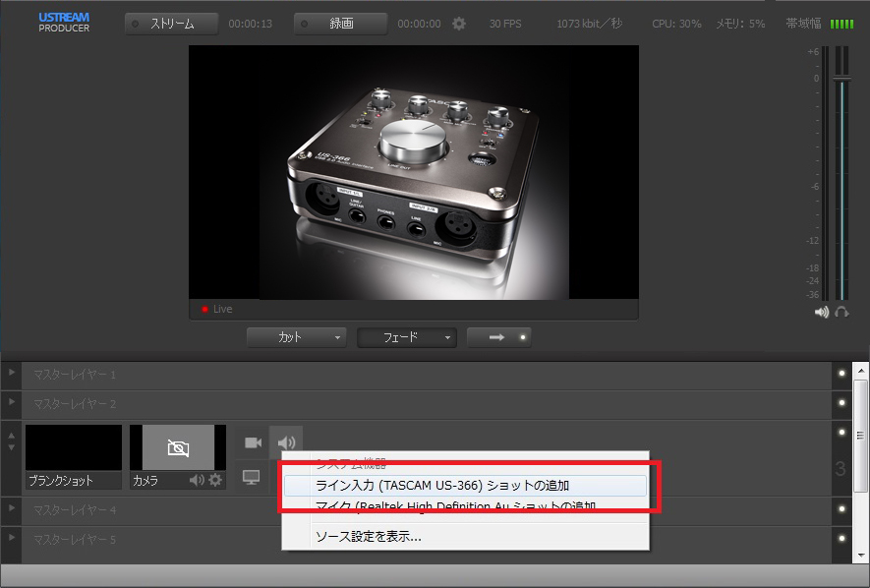Click the speaker monitor icon under audio meter

[x=822, y=313]
